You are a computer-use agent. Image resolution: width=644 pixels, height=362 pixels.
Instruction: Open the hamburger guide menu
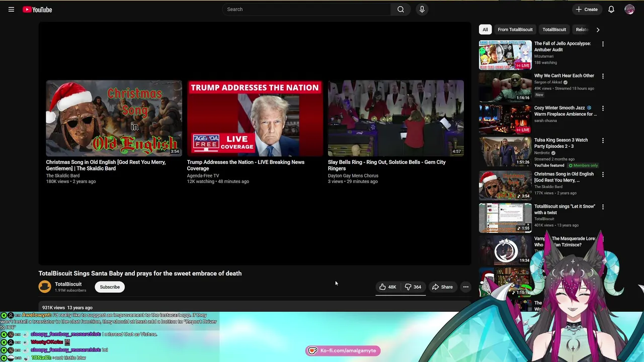(x=11, y=9)
